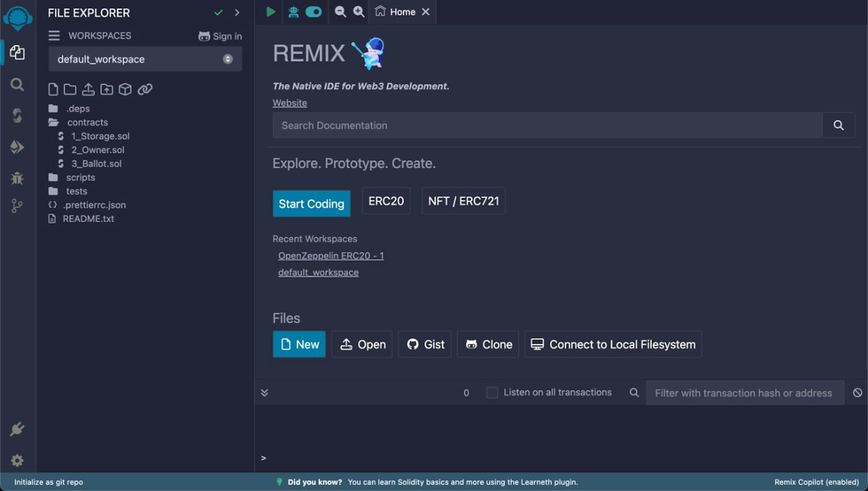Open README.txt file

point(81,219)
